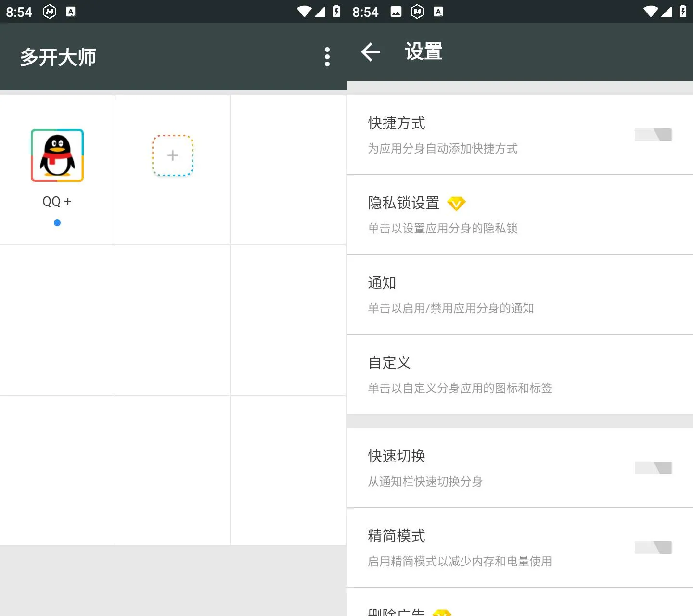Tap the photo notification icon in status bar

click(396, 12)
